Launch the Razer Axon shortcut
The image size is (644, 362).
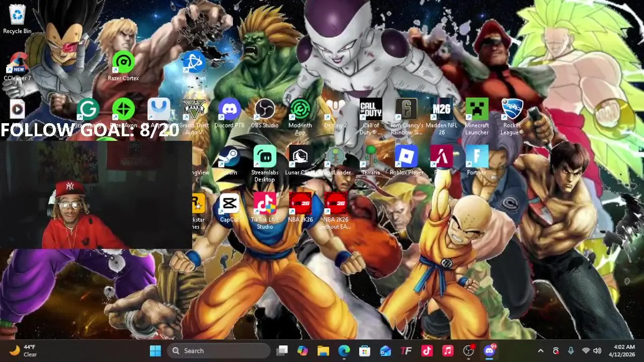coord(123,113)
